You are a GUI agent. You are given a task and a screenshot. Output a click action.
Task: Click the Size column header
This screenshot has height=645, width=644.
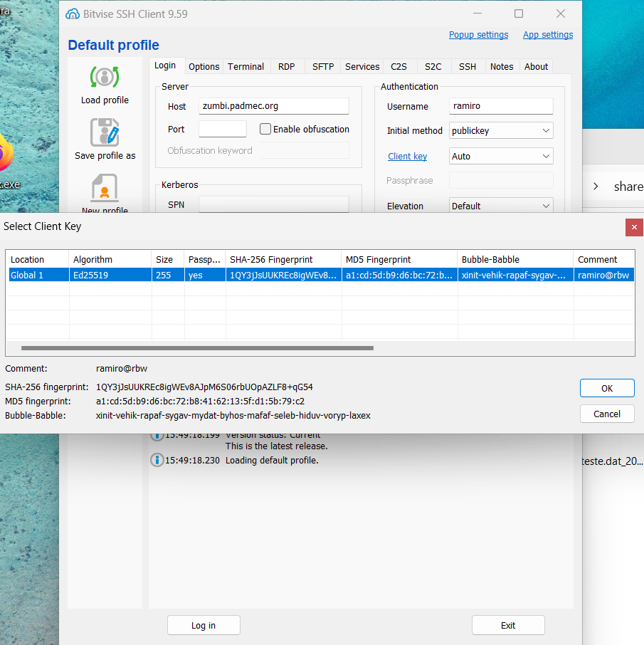pyautogui.click(x=168, y=260)
